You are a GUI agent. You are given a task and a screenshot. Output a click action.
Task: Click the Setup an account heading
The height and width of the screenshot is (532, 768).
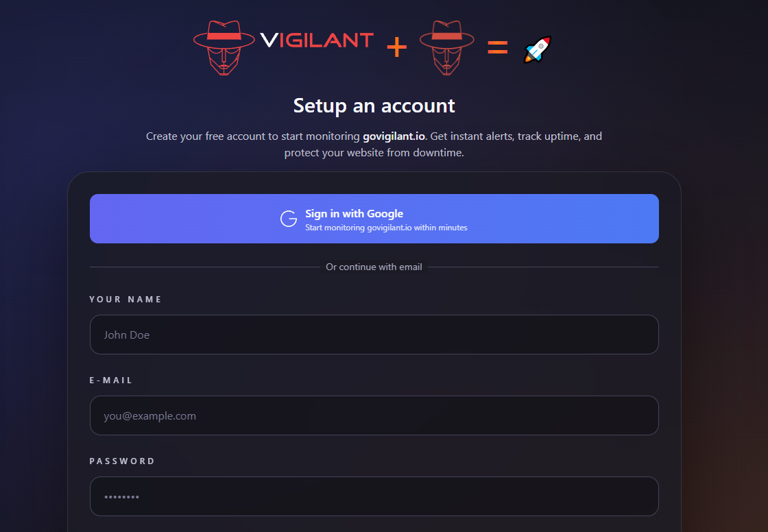click(x=374, y=106)
